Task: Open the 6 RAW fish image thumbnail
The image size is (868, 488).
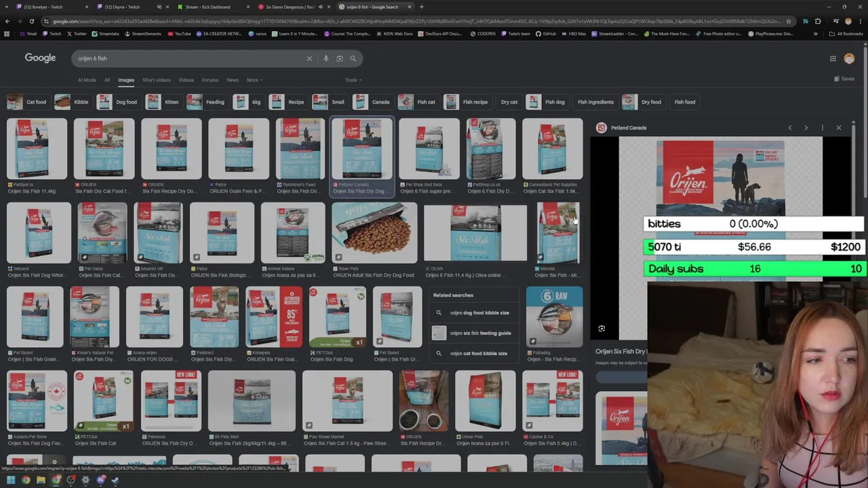Action: [554, 317]
